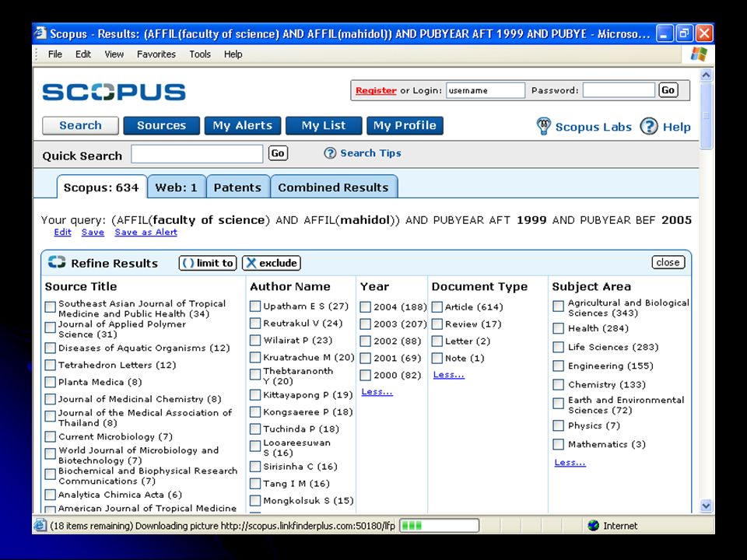Open the Tools menu

click(x=200, y=54)
